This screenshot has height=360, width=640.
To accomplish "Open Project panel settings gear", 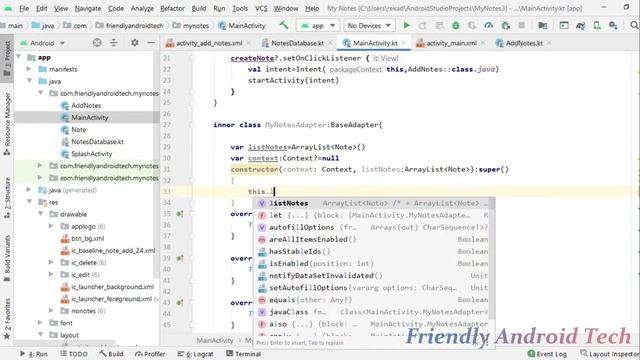I will coord(134,42).
